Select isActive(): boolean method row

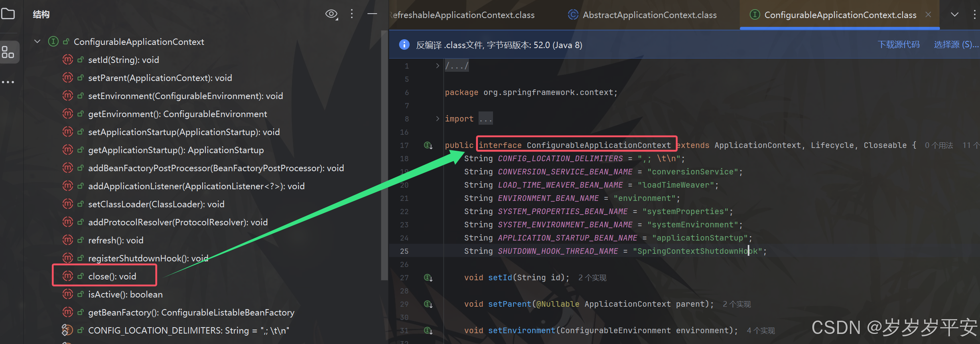tap(125, 294)
